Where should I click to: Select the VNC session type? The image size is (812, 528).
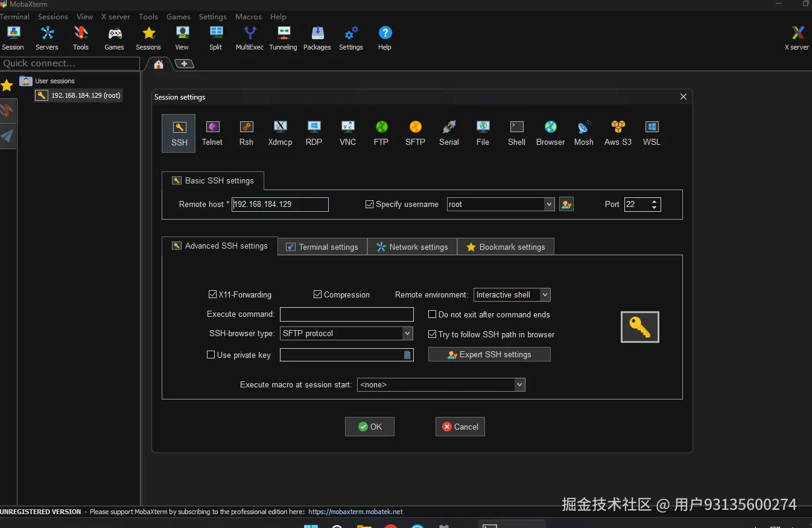[x=347, y=133]
